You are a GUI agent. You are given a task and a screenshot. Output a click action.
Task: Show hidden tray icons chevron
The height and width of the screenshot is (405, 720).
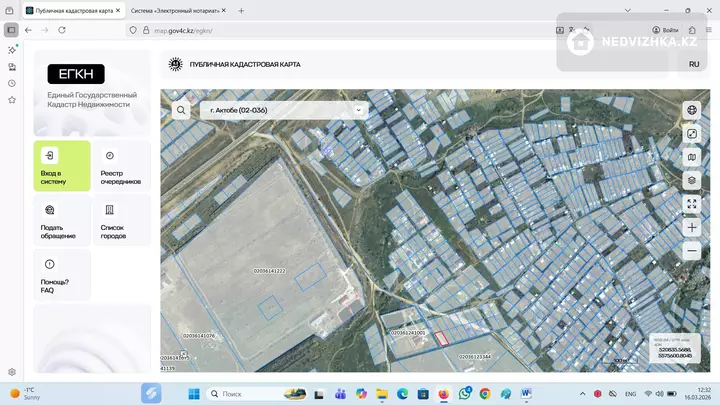582,394
